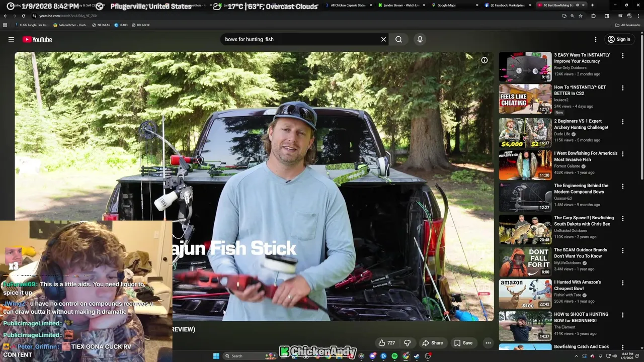Image resolution: width=644 pixels, height=362 pixels.
Task: Visit the Quasar-Ed channel link
Action: [x=563, y=199]
